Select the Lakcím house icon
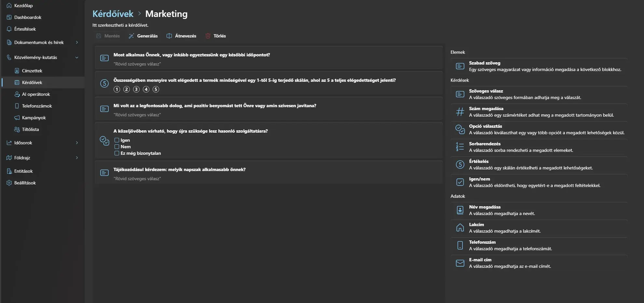This screenshot has height=303, width=644. click(460, 228)
